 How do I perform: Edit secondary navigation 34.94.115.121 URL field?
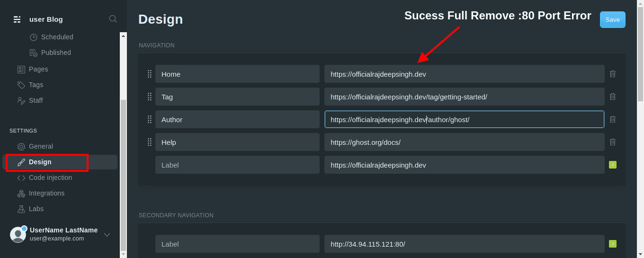coord(465,244)
